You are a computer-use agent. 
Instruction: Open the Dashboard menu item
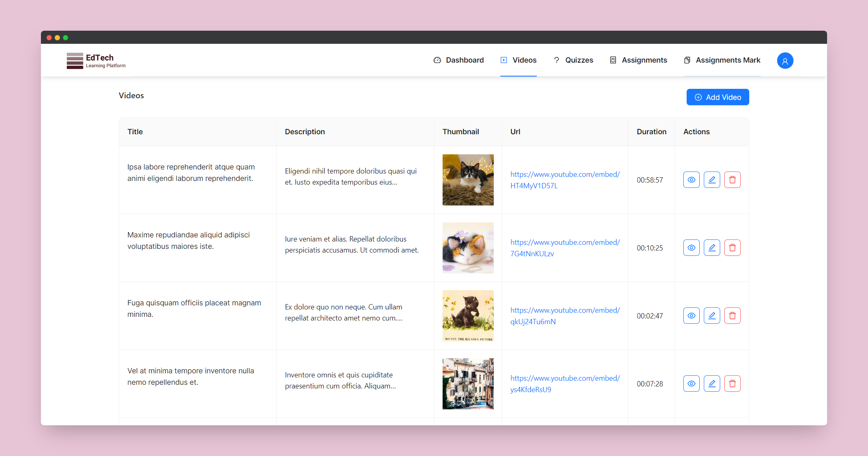click(x=459, y=60)
